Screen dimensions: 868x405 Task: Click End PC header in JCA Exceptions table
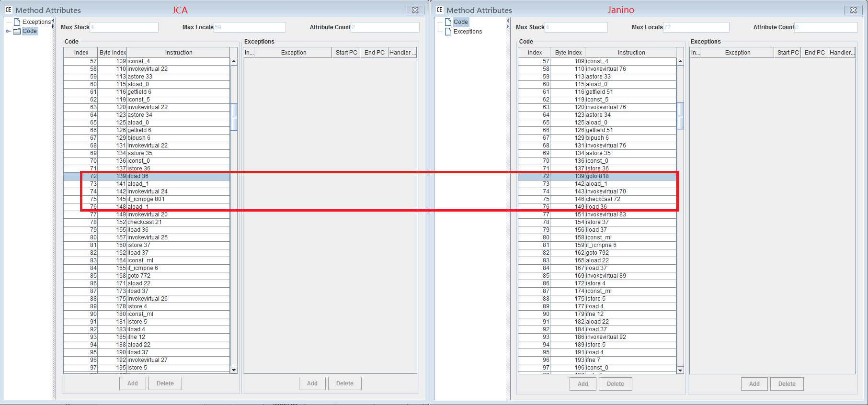(374, 53)
